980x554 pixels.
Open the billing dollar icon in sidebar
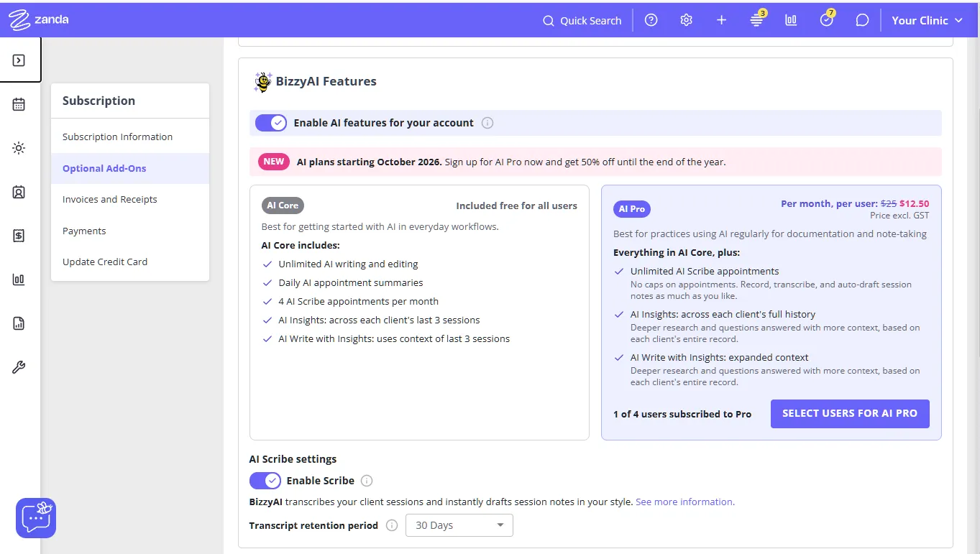pos(19,236)
